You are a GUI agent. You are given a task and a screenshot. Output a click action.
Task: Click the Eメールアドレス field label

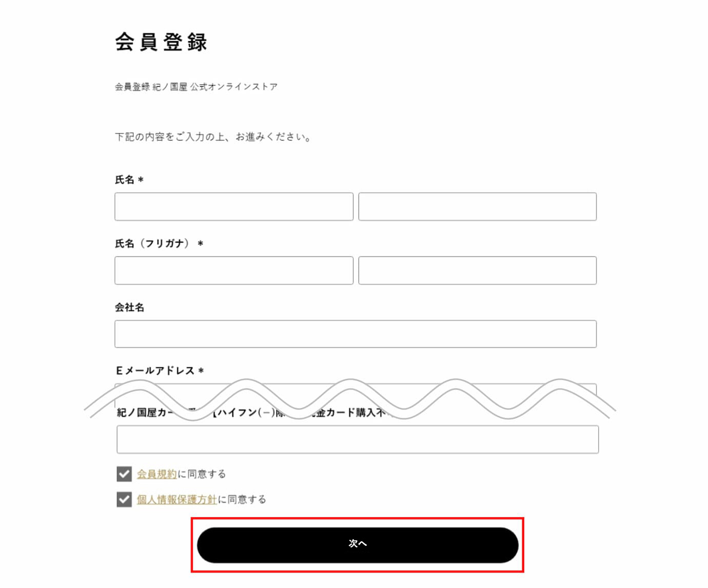coord(155,370)
